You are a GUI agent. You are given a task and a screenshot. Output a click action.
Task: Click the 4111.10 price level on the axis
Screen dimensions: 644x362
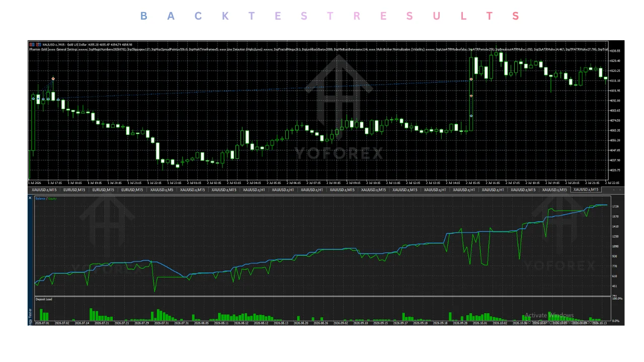pos(615,81)
